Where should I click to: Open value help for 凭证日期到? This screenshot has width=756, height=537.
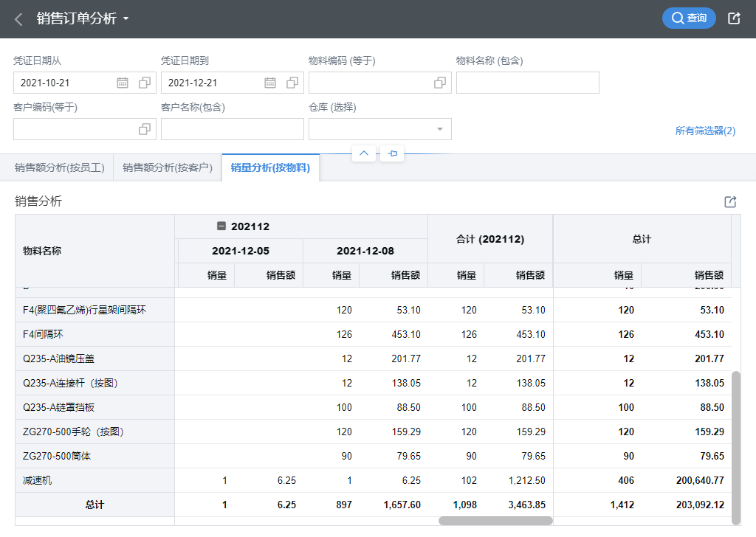tap(292, 83)
